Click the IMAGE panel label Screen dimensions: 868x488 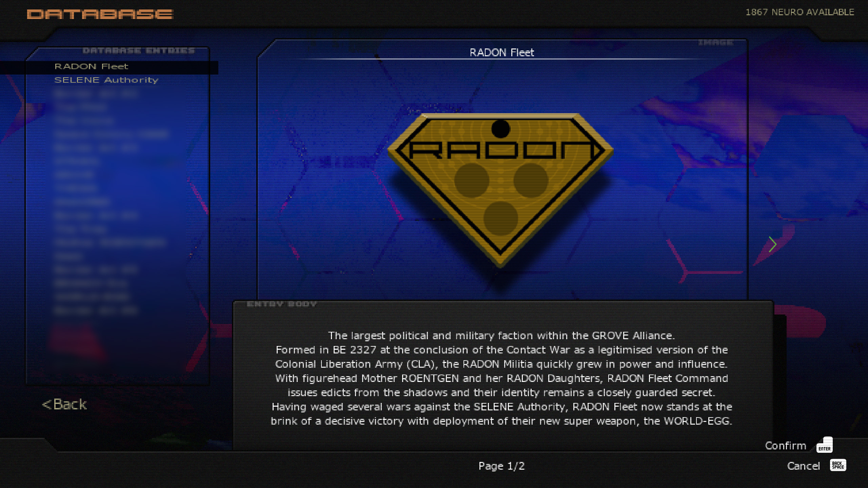pos(715,43)
